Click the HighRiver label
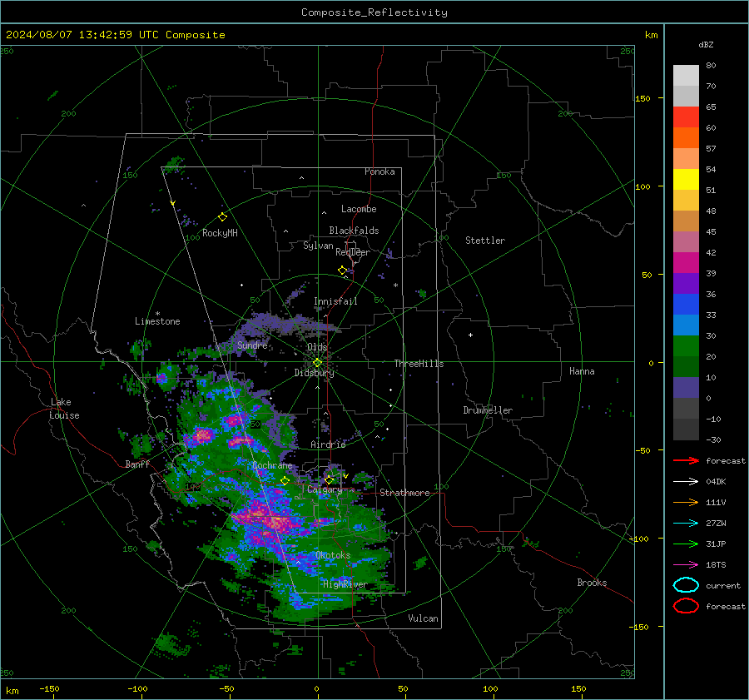The height and width of the screenshot is (700, 749). tap(345, 584)
